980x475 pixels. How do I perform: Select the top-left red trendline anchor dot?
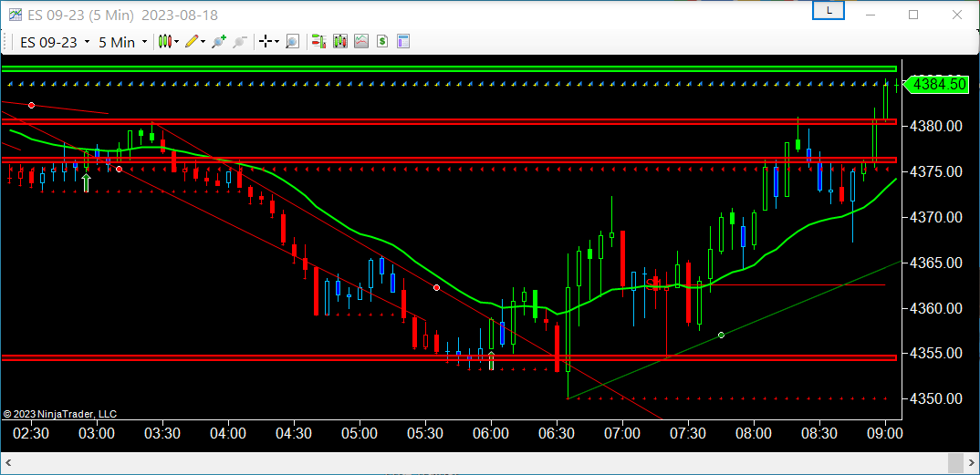point(31,105)
